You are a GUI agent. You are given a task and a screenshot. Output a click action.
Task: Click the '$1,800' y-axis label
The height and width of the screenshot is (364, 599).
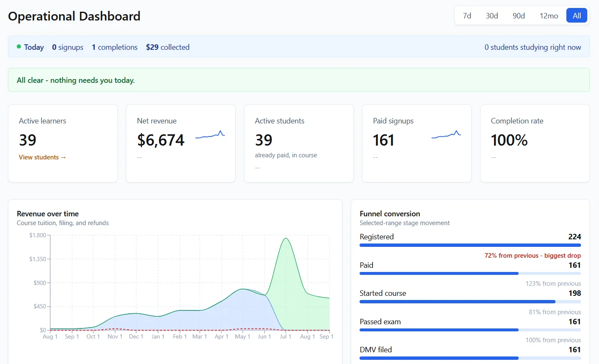[x=38, y=235]
